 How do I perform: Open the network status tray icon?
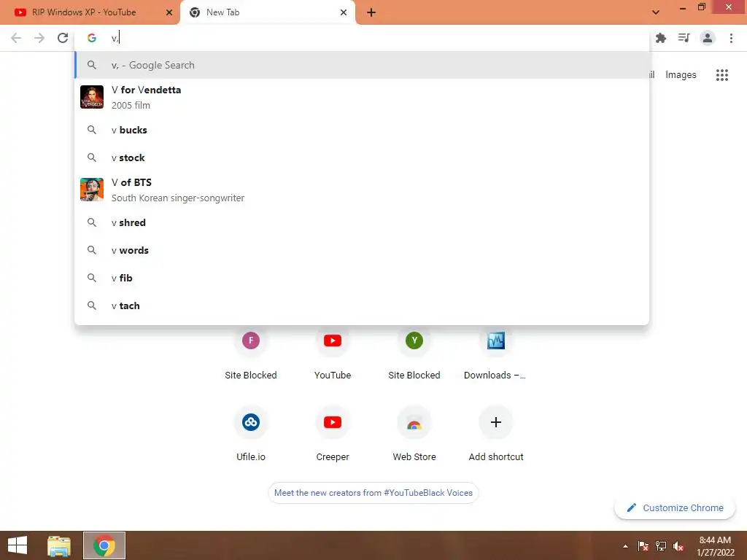pyautogui.click(x=661, y=546)
